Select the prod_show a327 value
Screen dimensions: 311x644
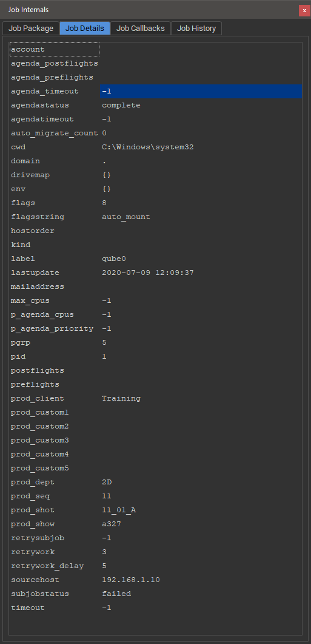pyautogui.click(x=111, y=524)
